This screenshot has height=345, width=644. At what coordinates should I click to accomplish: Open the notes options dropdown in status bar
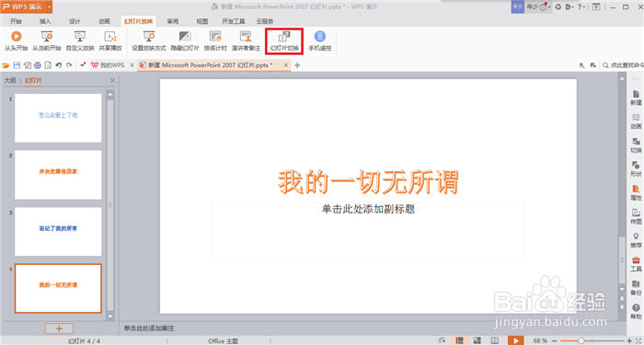click(442, 340)
